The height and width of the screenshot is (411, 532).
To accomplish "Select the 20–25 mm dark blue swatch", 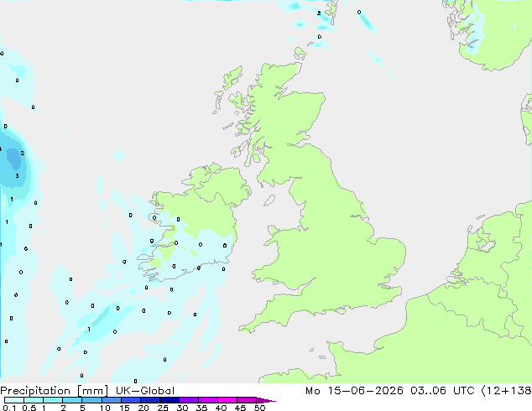I will (x=150, y=400).
